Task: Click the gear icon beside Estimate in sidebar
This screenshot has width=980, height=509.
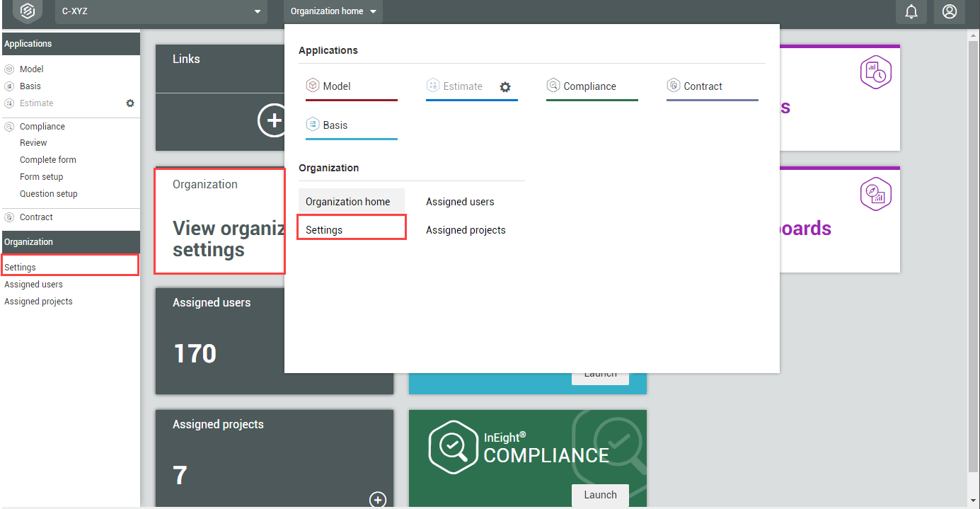Action: point(130,103)
